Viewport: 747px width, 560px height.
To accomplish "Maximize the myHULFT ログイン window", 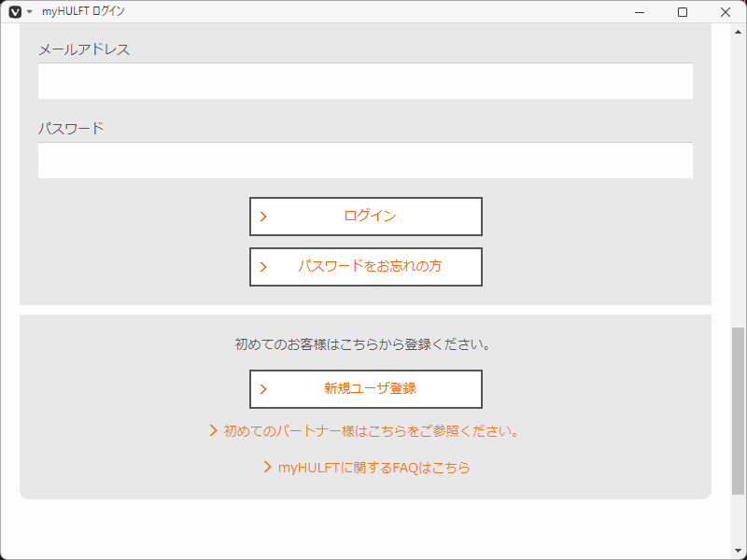I will (683, 11).
